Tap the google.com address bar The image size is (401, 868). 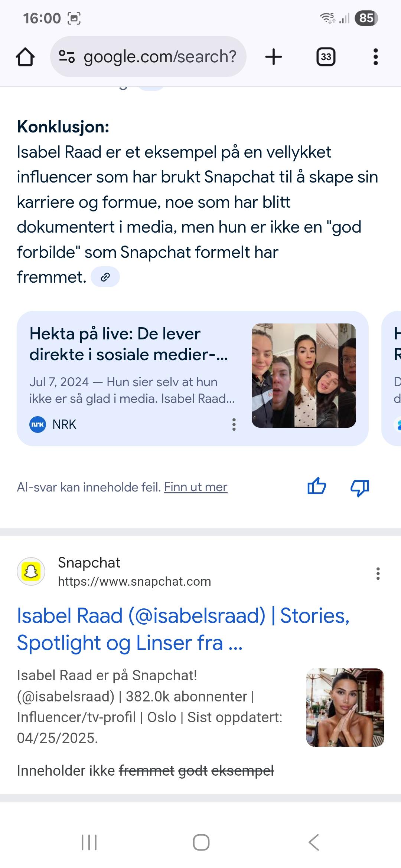[x=160, y=57]
